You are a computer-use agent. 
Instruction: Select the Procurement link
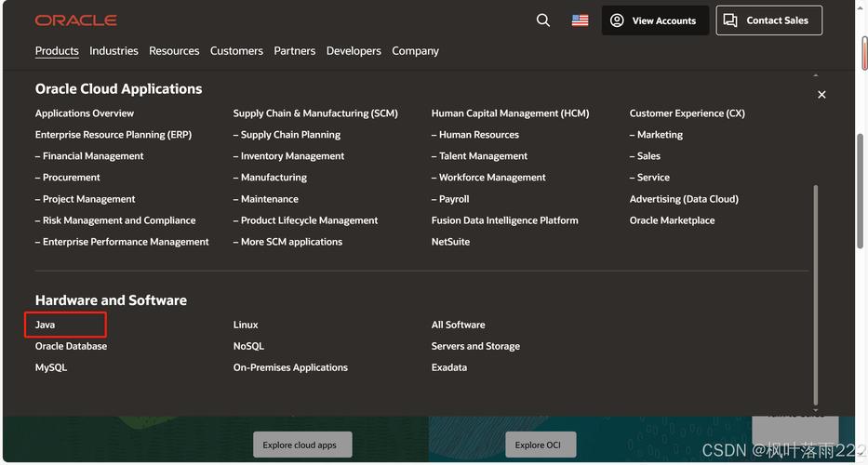coord(68,177)
